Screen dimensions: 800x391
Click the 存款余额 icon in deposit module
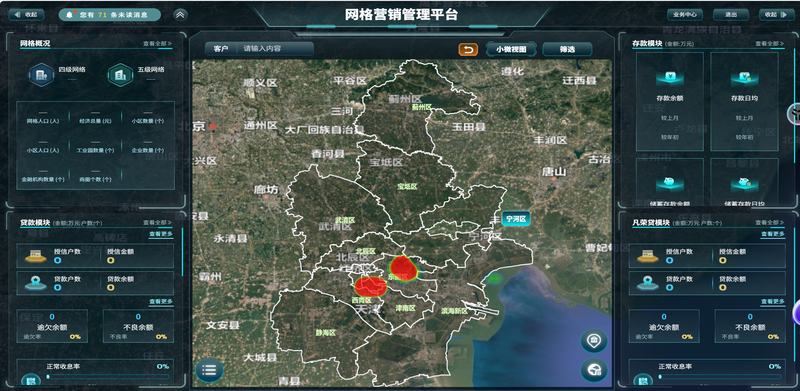(x=669, y=78)
